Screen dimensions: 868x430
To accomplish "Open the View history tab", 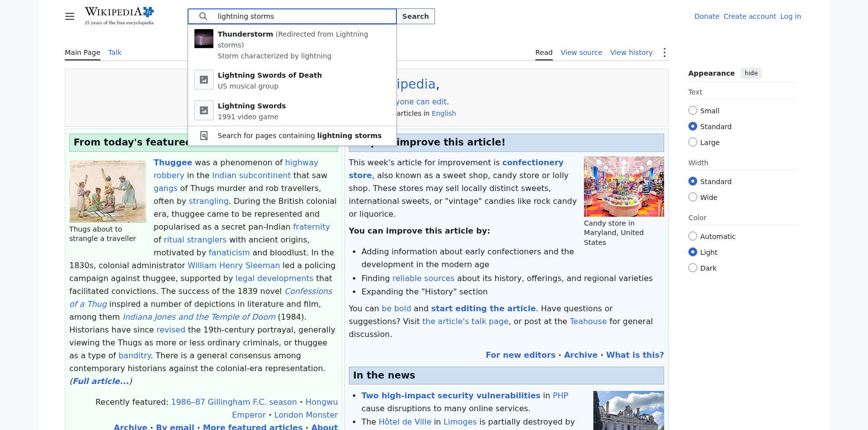I will [x=631, y=52].
